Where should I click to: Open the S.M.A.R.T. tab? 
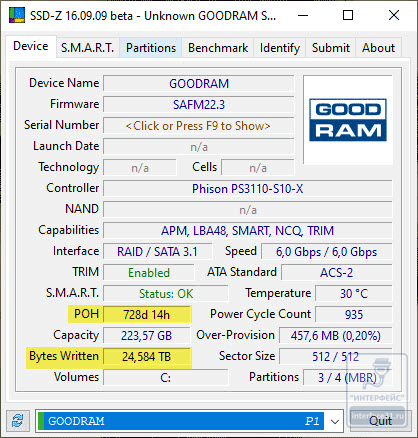point(88,48)
